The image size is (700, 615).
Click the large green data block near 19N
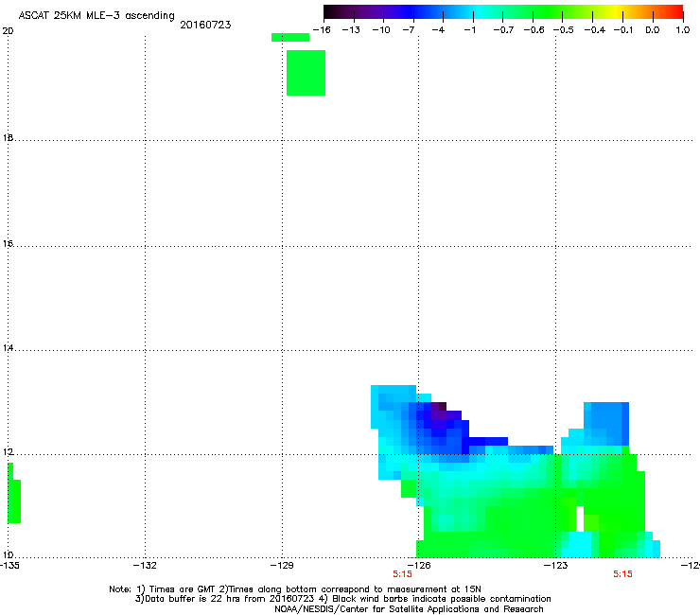pyautogui.click(x=306, y=73)
